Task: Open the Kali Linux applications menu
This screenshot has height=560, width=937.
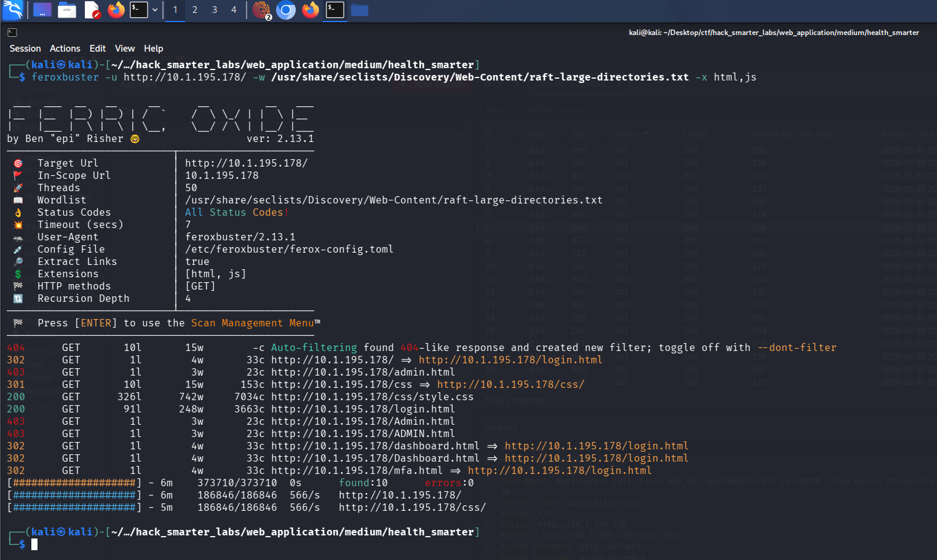Action: [x=13, y=10]
